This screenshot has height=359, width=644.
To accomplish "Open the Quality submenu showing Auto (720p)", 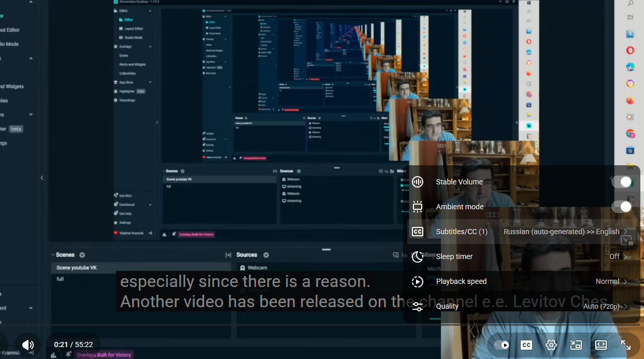I will tap(522, 306).
